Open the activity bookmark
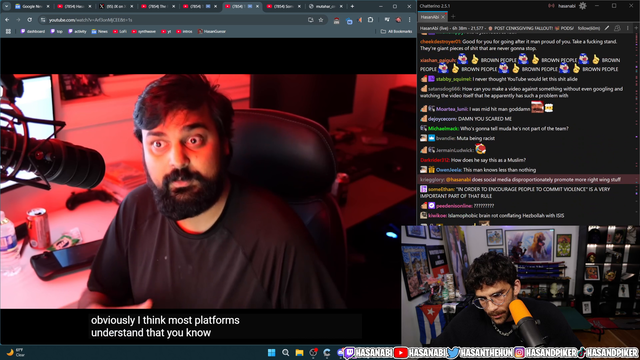640x360 pixels. tap(77, 31)
